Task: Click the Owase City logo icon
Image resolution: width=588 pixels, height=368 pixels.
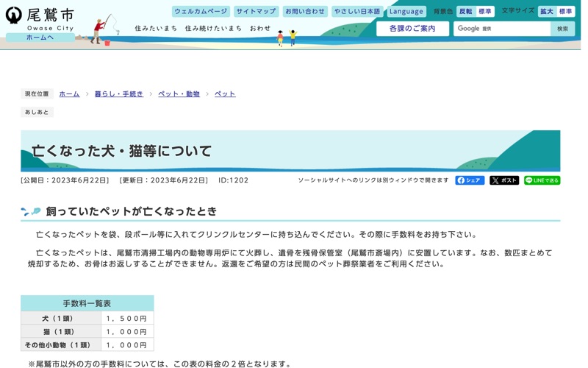Action: [x=14, y=15]
